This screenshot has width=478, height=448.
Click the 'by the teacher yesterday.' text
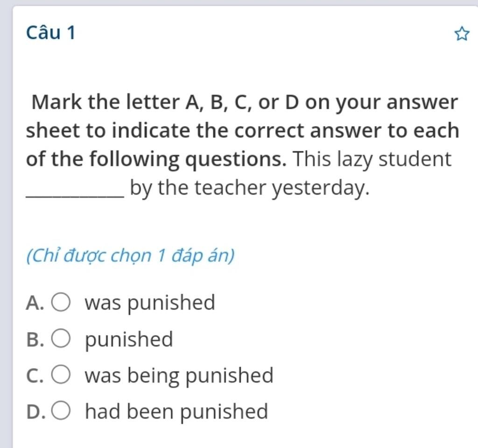point(250,188)
